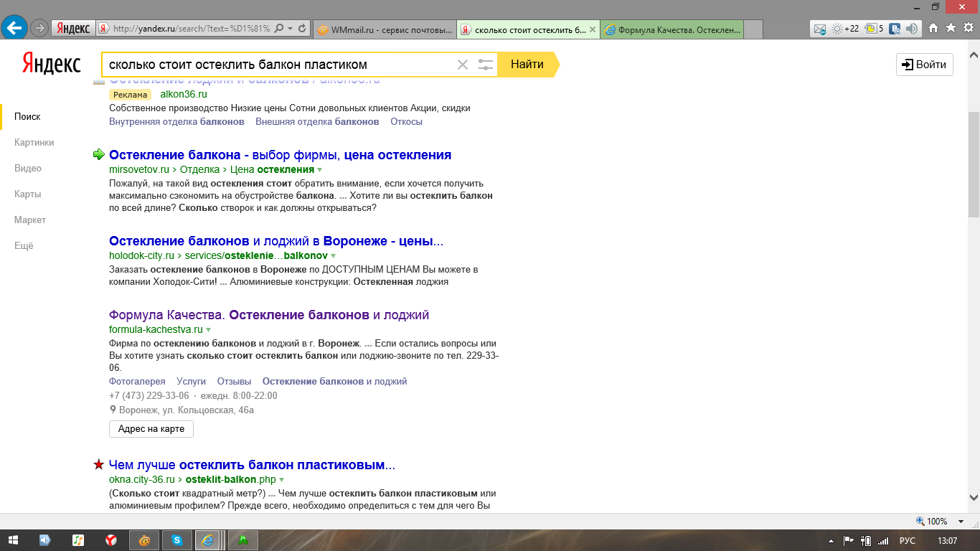
Task: Click the Войти login button
Action: [x=925, y=65]
